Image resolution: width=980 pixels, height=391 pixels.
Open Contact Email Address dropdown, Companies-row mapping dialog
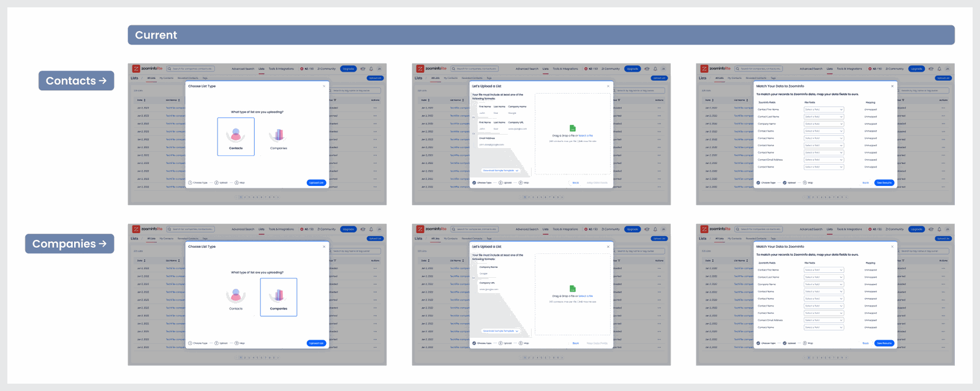(824, 320)
